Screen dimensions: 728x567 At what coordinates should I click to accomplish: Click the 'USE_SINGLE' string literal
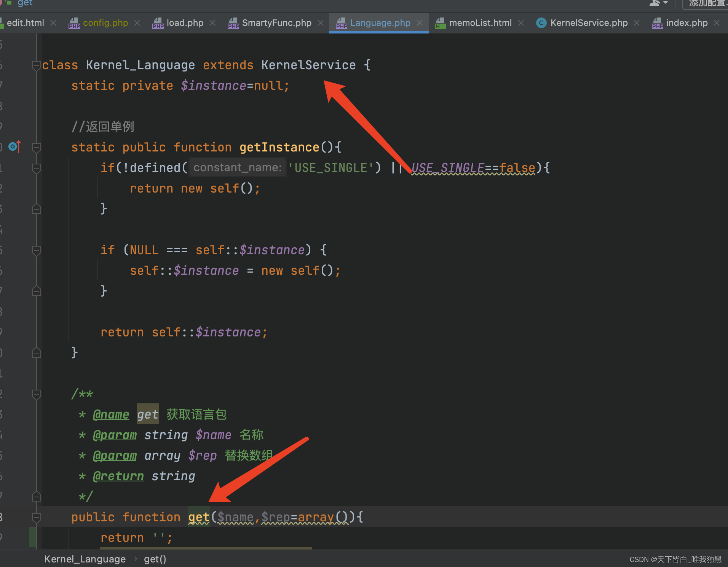pyautogui.click(x=331, y=168)
